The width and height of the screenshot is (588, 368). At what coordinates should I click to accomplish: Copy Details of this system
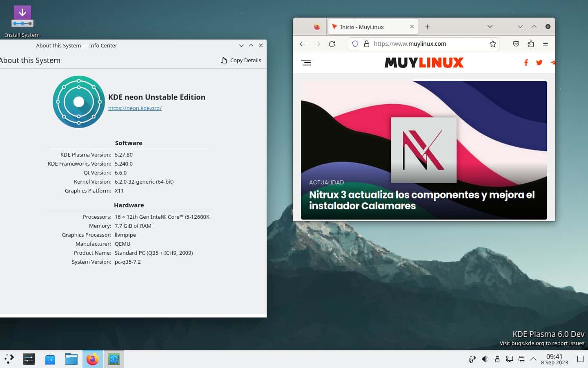pyautogui.click(x=241, y=60)
